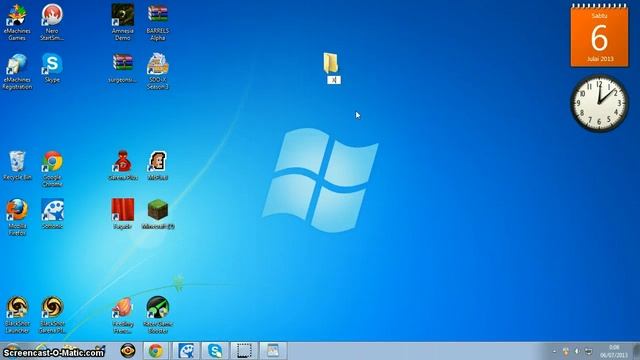Select the BlackShot Garena Plus shortcut

coord(52,315)
